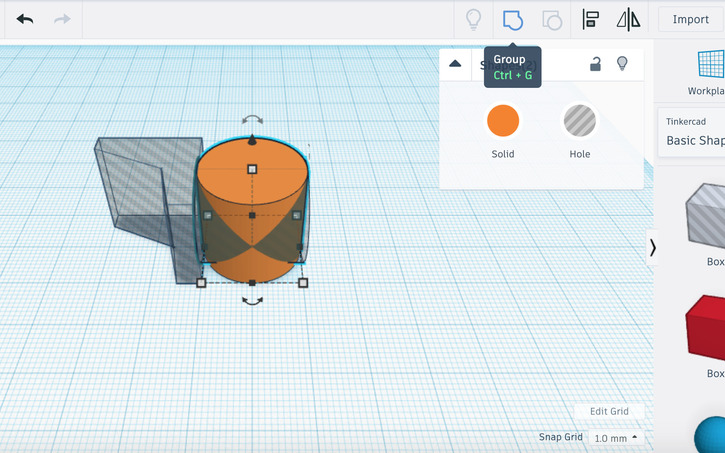The image size is (725, 453).
Task: Click the Hole label text
Action: [x=579, y=154]
